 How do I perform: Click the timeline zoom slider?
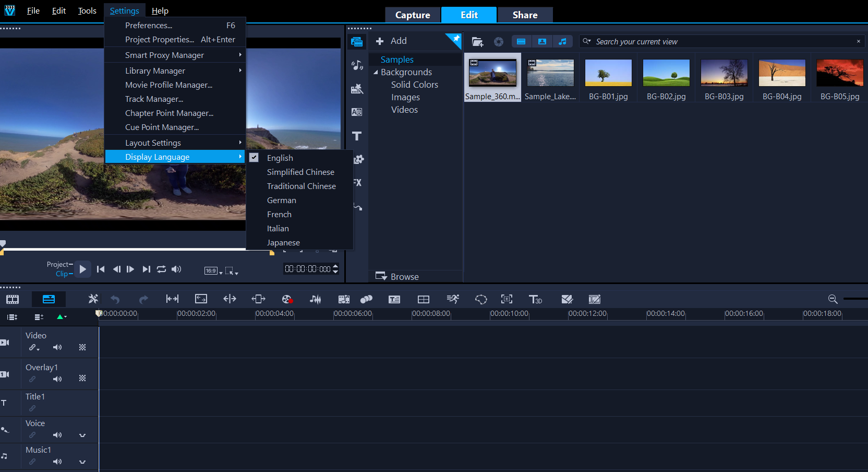pos(855,299)
